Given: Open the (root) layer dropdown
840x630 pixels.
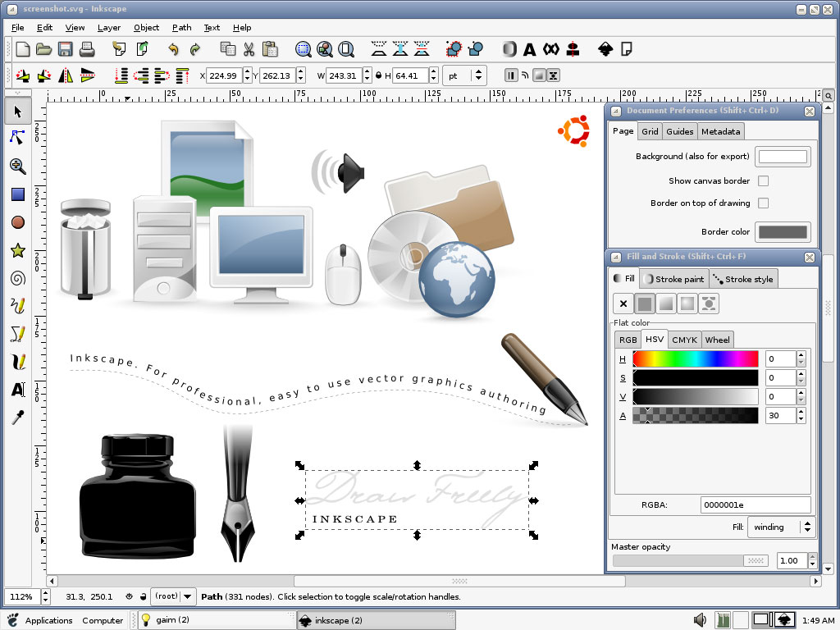Looking at the screenshot, I should (x=173, y=596).
